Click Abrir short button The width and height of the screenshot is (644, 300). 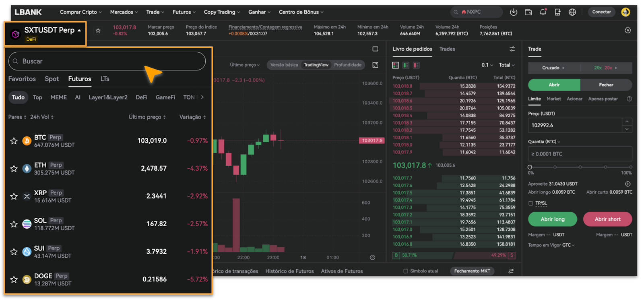(x=607, y=219)
